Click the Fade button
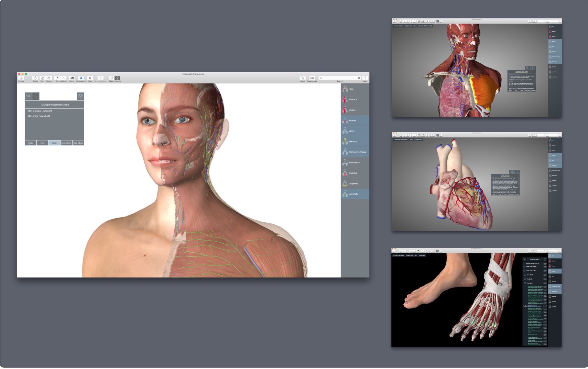 54,143
